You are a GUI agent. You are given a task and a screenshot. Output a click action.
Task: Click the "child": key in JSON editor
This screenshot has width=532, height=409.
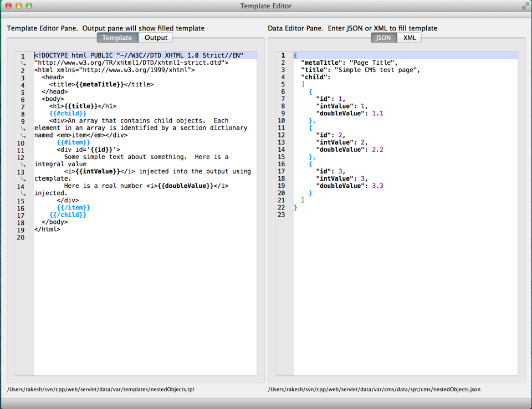tap(315, 77)
